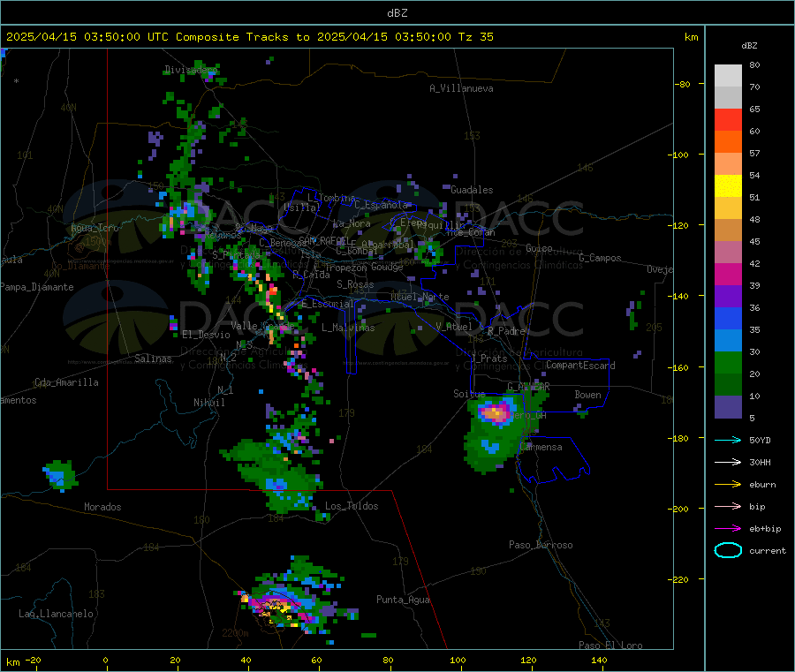Click the 'L_Malvinas' map label
The height and width of the screenshot is (672, 795).
348,328
